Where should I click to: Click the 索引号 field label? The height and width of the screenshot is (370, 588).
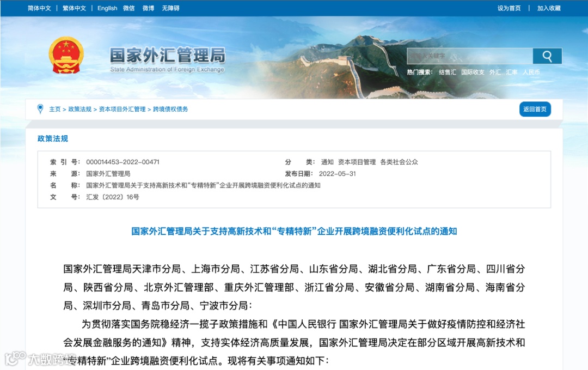coord(65,162)
